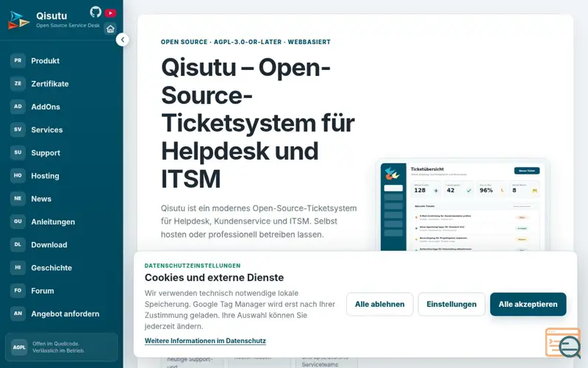Screen dimensions: 588x368
Task: Open the YouTube icon link
Action: (x=110, y=13)
